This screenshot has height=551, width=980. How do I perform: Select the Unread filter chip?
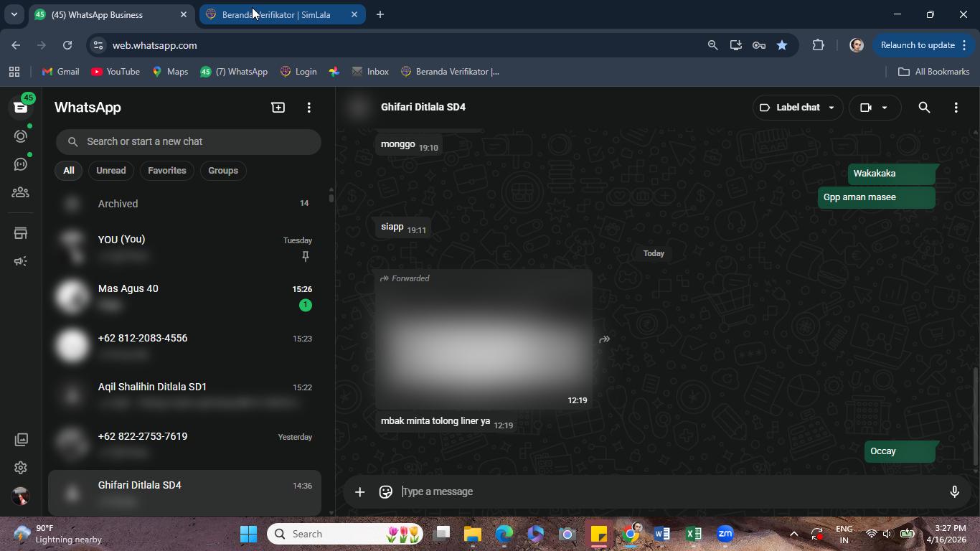pos(110,171)
